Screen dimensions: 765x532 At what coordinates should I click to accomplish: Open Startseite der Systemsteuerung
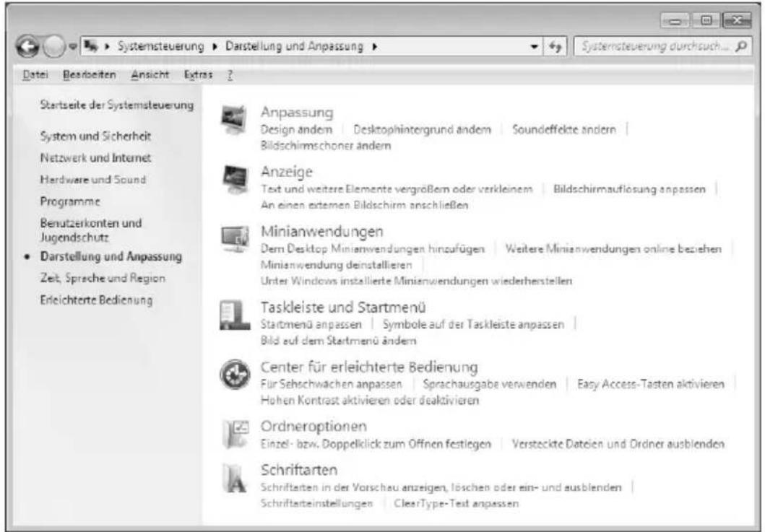tap(116, 105)
